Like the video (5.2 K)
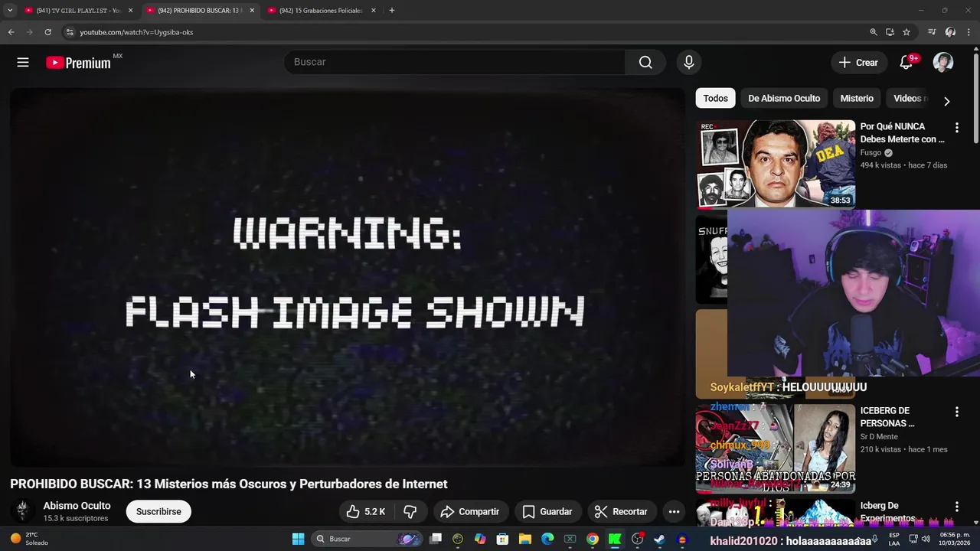980x551 pixels. (366, 511)
